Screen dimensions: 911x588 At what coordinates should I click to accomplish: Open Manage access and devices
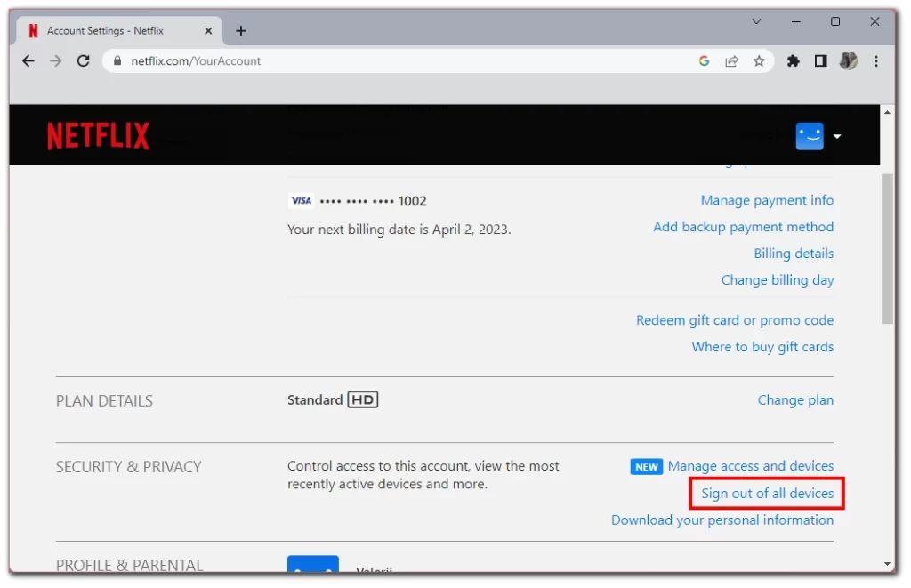pos(751,466)
